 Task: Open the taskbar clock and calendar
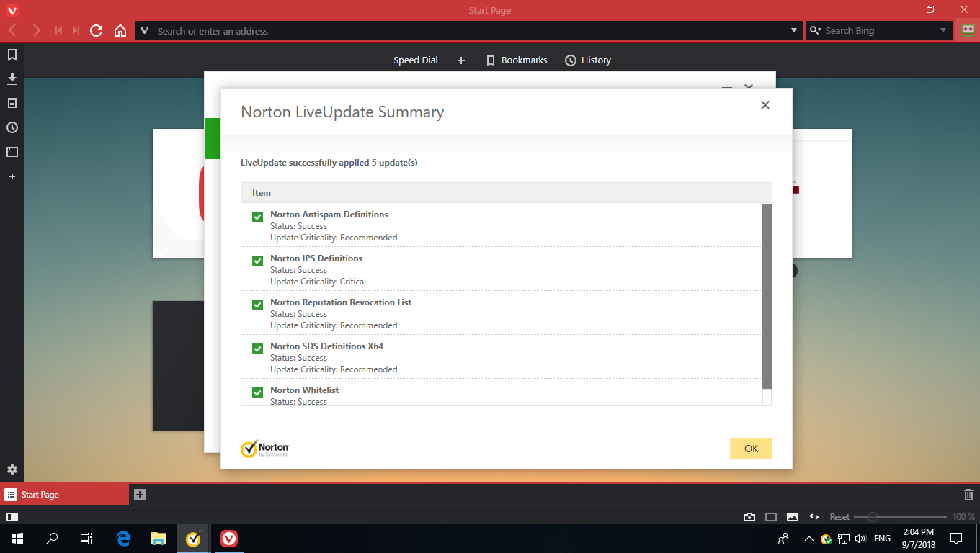point(918,539)
